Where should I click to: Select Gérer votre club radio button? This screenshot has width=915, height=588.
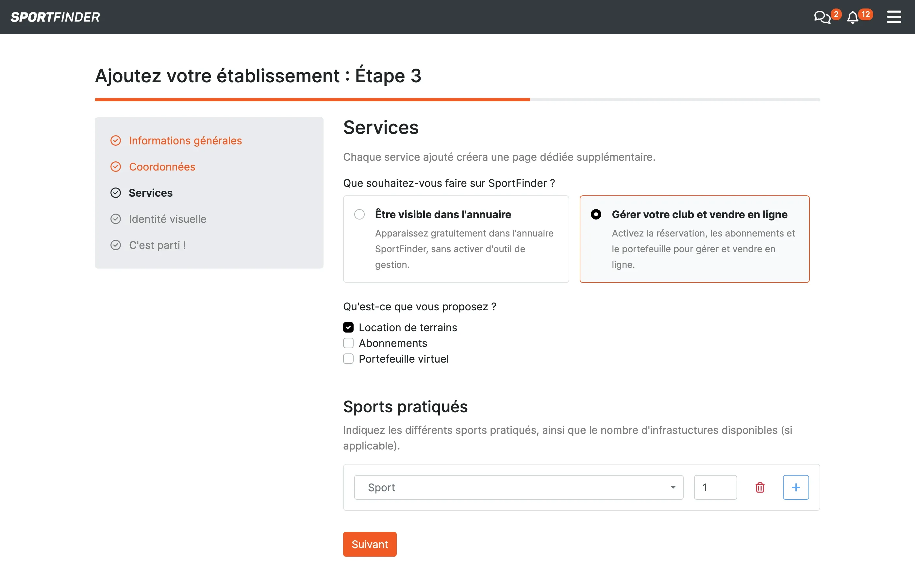[x=596, y=214]
